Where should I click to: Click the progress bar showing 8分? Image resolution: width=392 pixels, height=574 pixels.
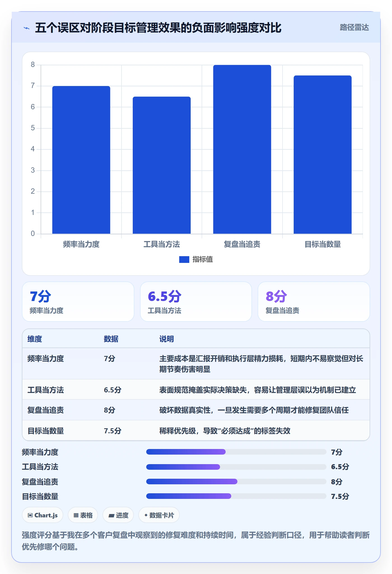(x=236, y=482)
